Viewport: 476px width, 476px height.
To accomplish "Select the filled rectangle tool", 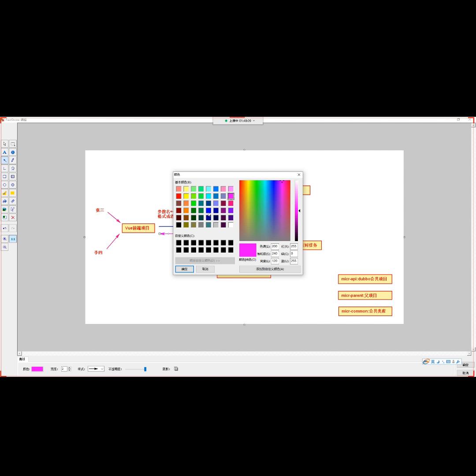I will [13, 177].
